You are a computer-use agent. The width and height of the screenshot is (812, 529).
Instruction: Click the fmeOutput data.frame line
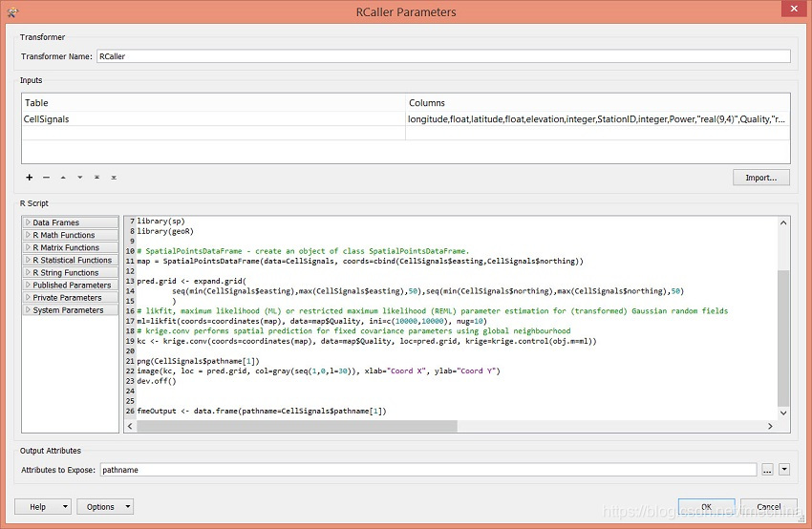point(262,411)
